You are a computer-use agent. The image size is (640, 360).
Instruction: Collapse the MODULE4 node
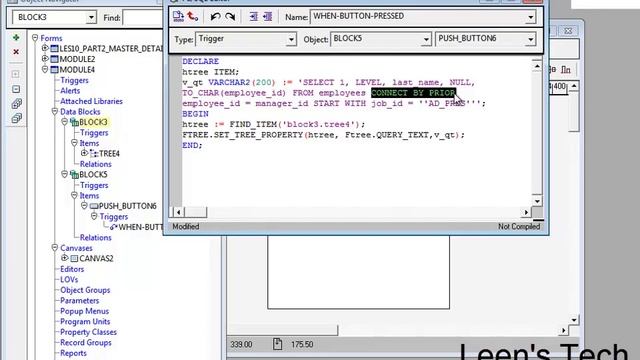(45, 69)
